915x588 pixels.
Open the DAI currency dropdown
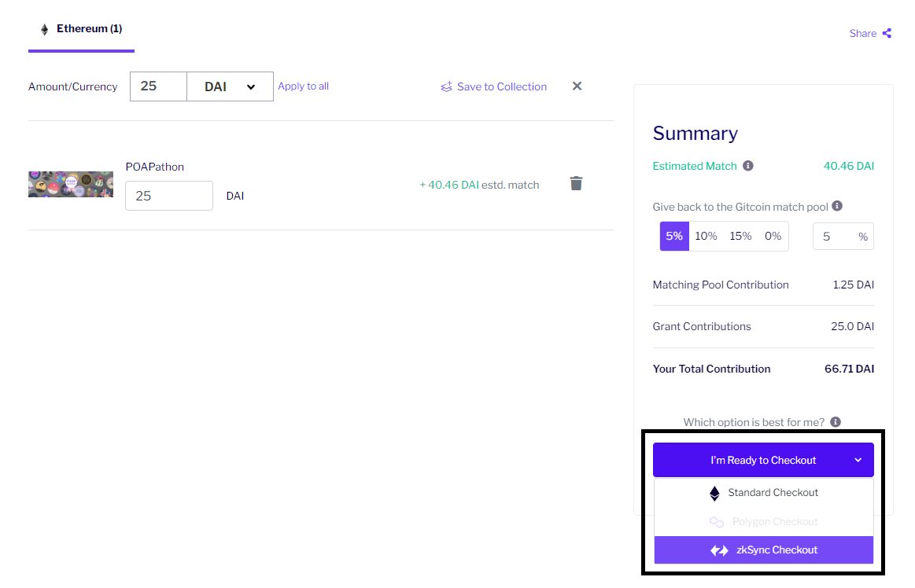point(230,86)
